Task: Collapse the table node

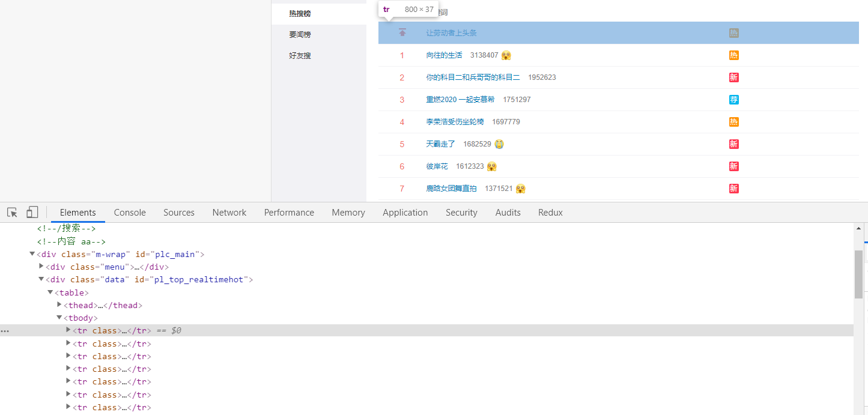Action: 50,292
